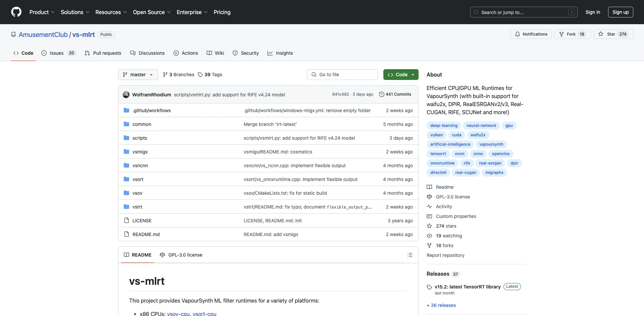Open the master branch selector

point(138,75)
